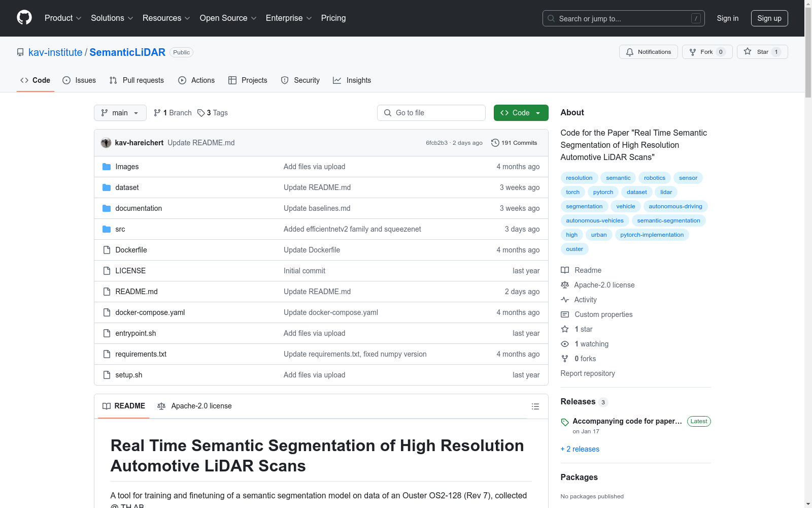Click the Sign up button

(769, 18)
